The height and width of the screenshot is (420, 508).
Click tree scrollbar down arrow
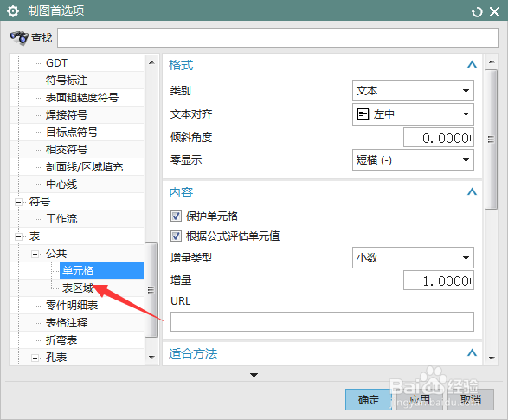[x=151, y=357]
